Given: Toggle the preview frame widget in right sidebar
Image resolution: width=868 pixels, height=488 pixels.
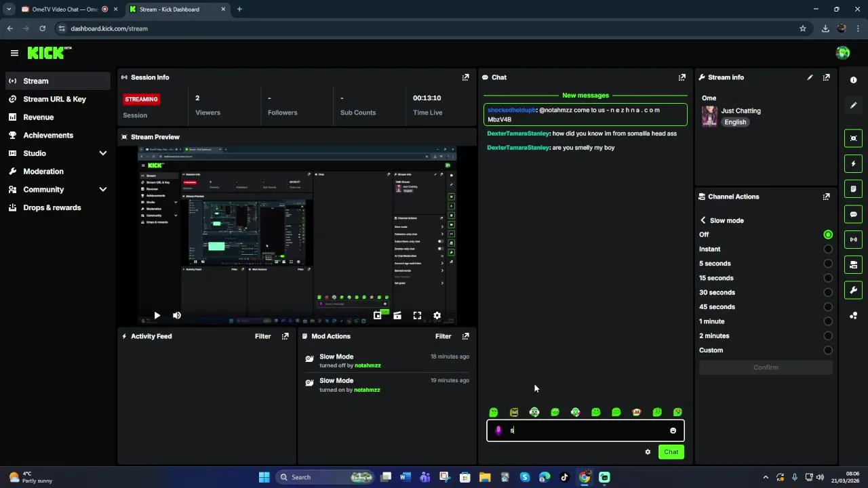Looking at the screenshot, I should click(x=854, y=138).
